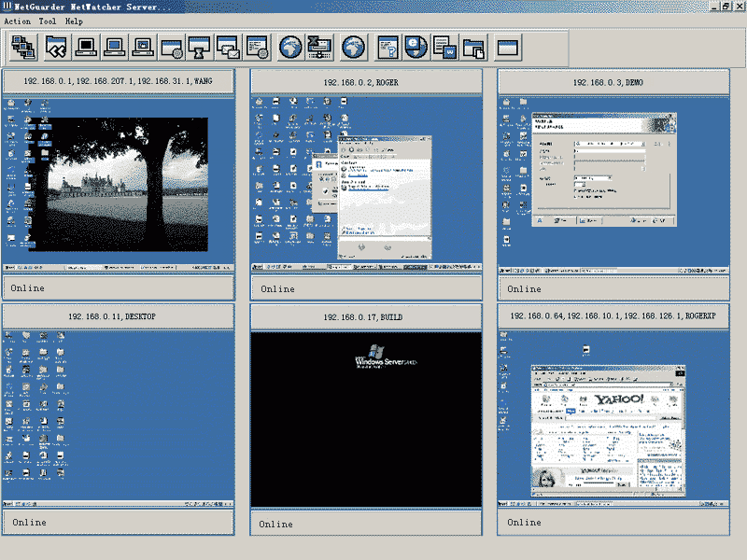Click the black-screen computer toolbar icon
This screenshot has height=560, width=747.
pyautogui.click(x=86, y=48)
